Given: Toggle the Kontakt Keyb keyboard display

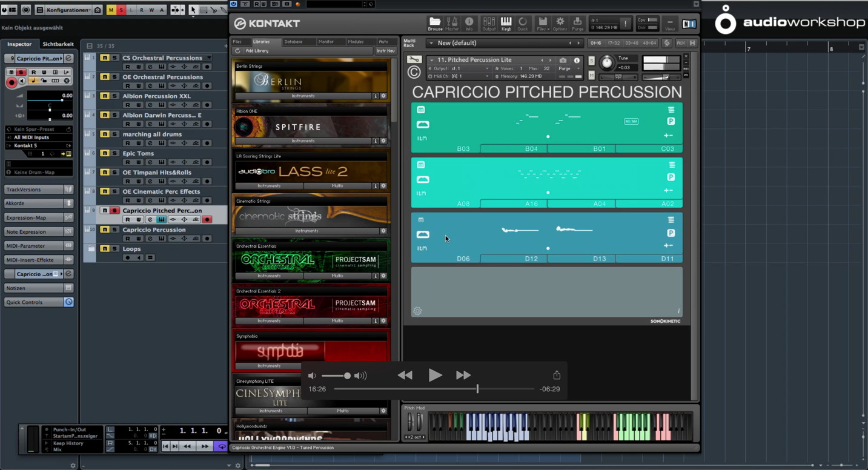Looking at the screenshot, I should 506,24.
